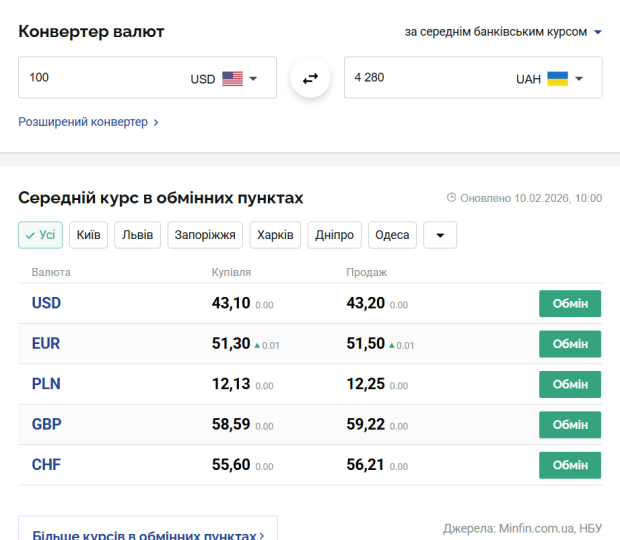Click the USA flag icon
This screenshot has height=540, width=620.
[x=232, y=78]
